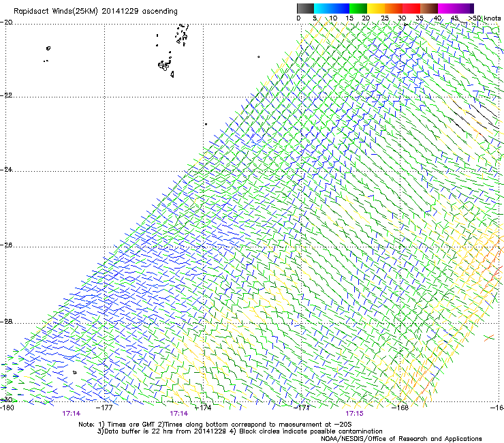Click the main island outline near -175, -21
This screenshot has height=443, width=504.
coord(164,65)
